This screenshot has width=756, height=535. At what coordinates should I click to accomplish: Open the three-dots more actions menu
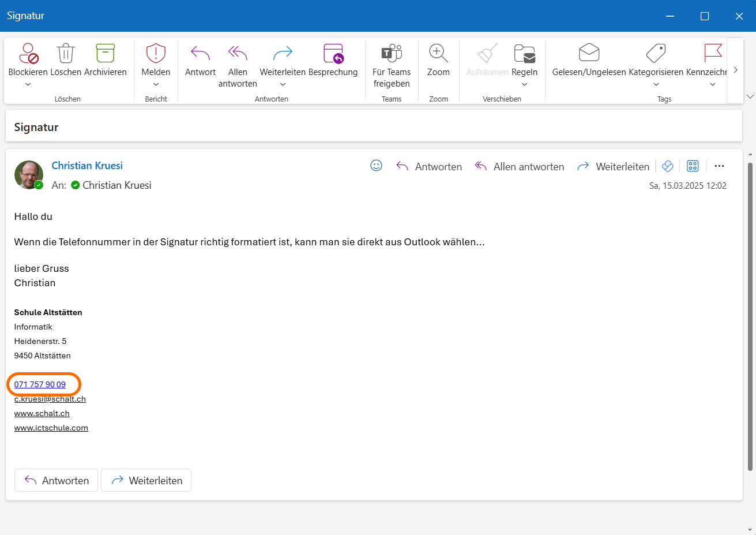pos(719,166)
